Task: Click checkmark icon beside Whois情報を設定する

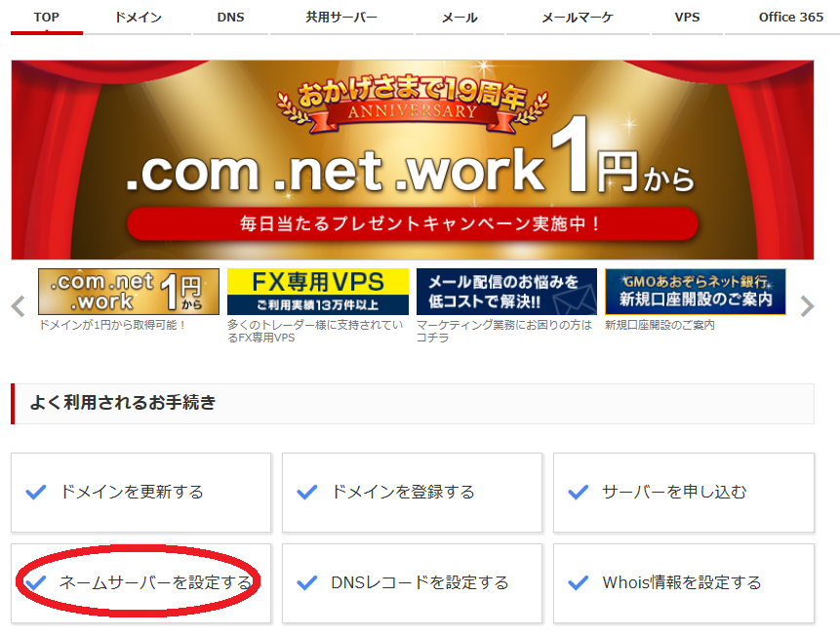Action: 578,582
